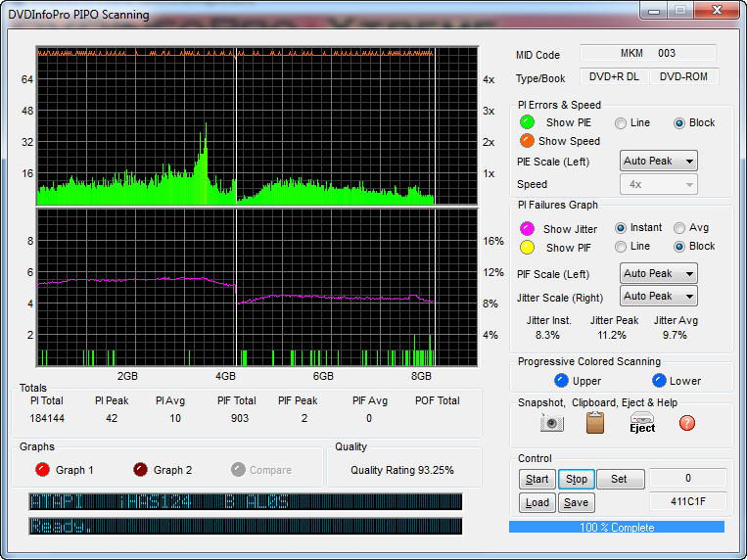Click the Stop button
747x560 pixels.
(x=577, y=479)
